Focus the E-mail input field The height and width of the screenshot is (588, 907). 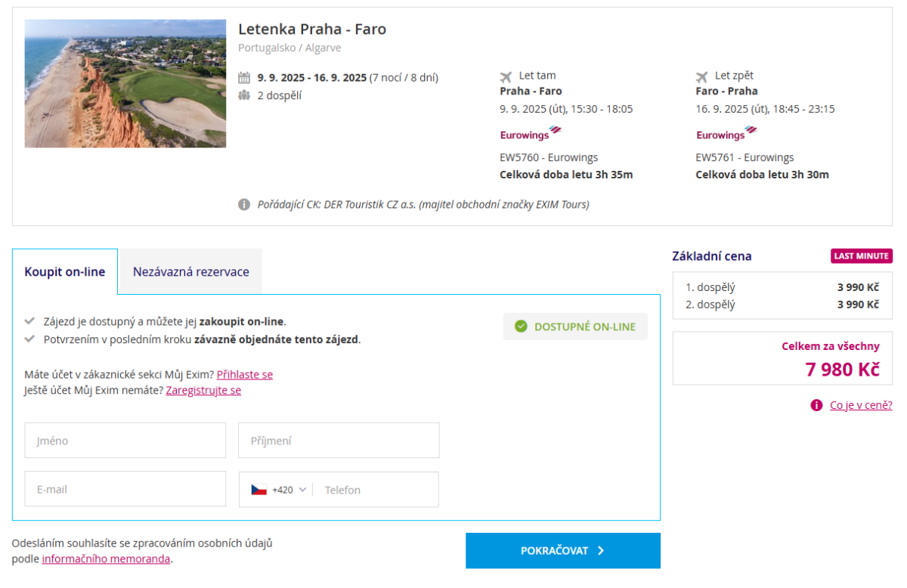(x=125, y=490)
